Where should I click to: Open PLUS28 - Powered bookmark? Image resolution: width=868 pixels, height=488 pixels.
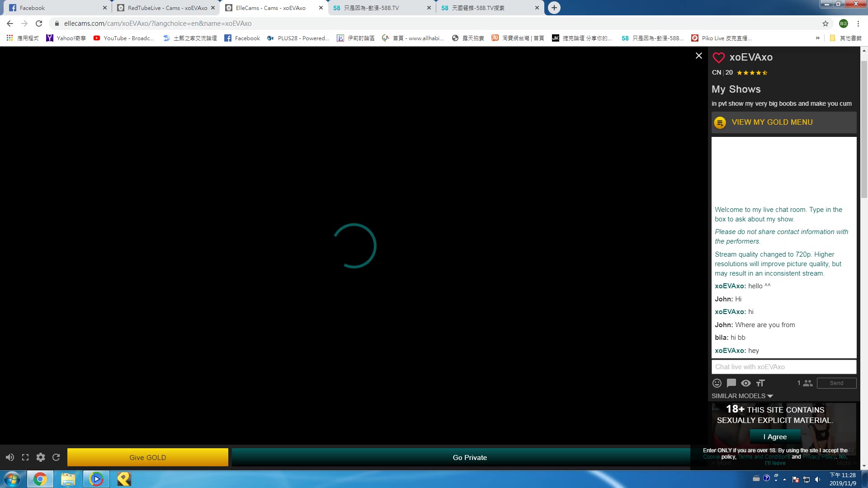pos(298,38)
